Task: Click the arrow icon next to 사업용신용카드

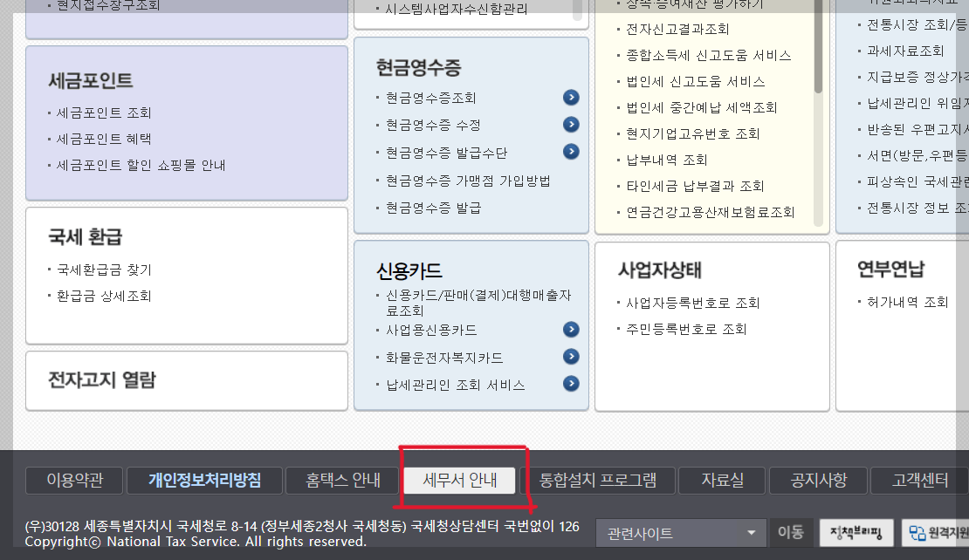Action: 571,329
